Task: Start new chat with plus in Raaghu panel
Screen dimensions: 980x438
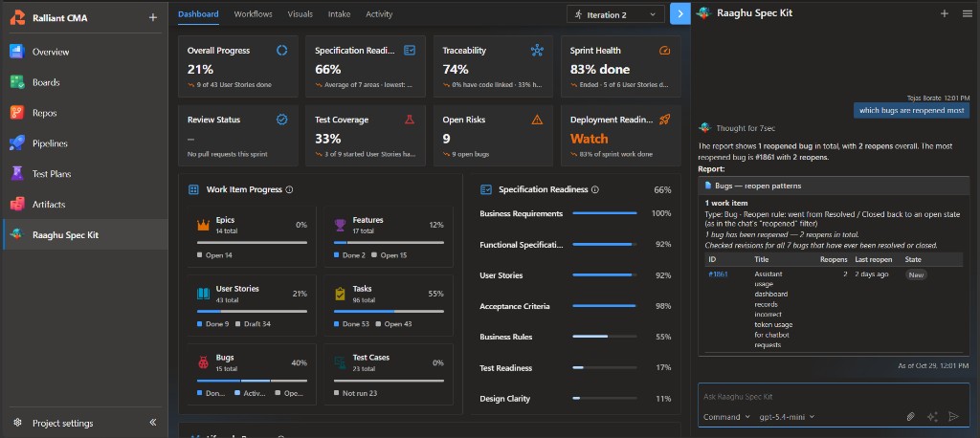Action: pos(945,13)
